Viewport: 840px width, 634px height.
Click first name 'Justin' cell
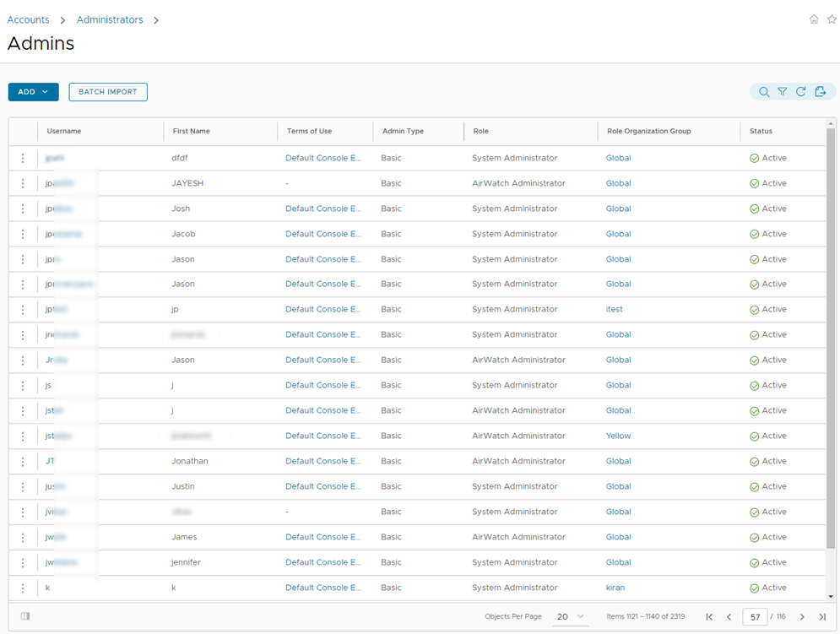point(182,486)
